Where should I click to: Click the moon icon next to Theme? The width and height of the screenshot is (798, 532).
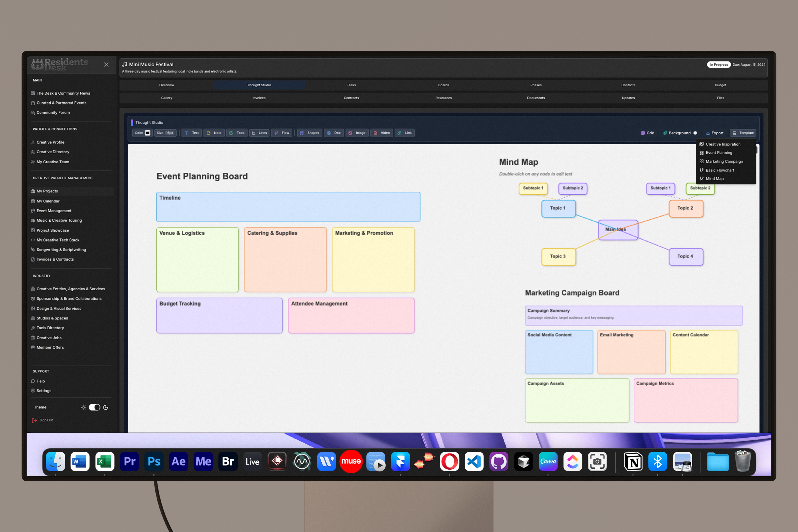point(105,408)
